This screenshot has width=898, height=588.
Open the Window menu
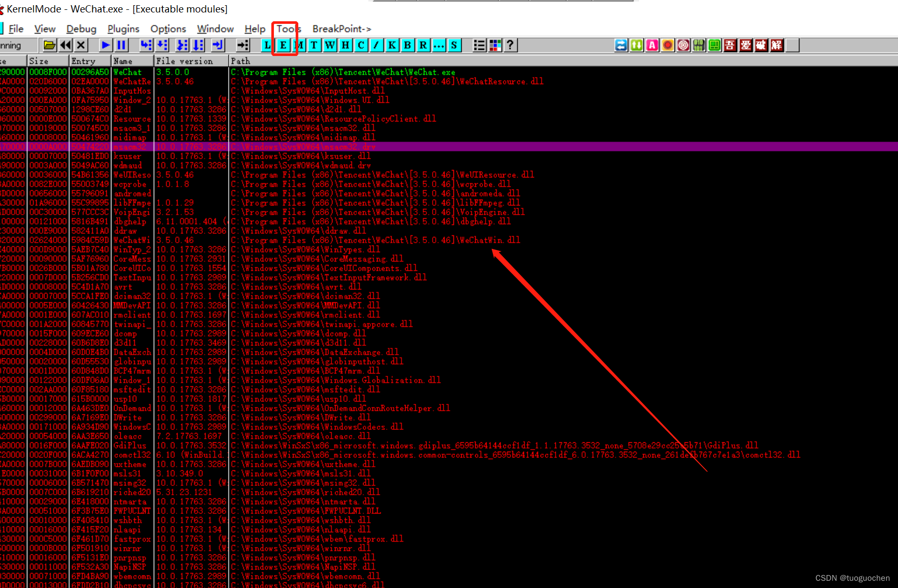tap(215, 29)
